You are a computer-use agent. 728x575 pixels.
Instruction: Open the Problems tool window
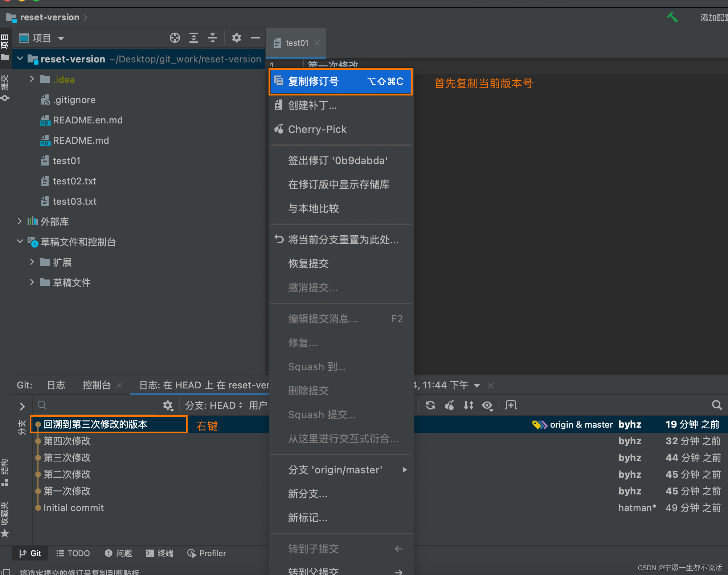118,553
